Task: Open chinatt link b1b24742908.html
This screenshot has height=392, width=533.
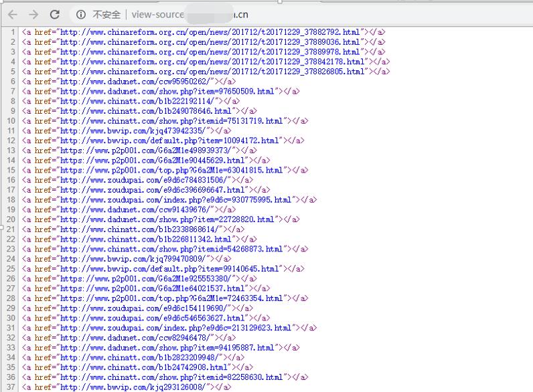Action: coord(144,367)
